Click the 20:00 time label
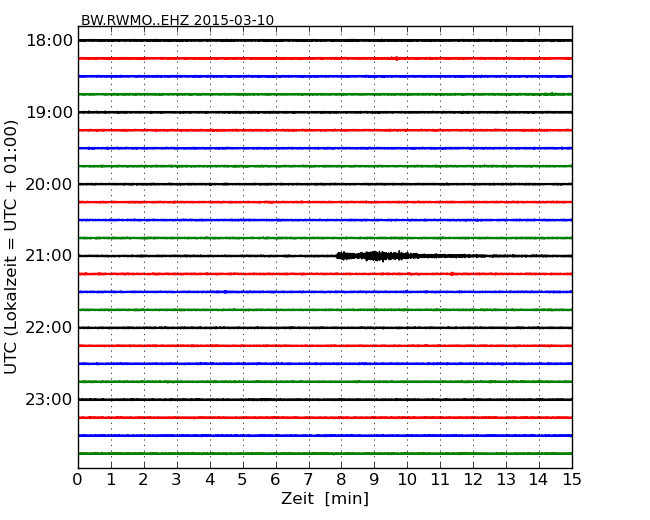The height and width of the screenshot is (520, 650). pyautogui.click(x=49, y=184)
